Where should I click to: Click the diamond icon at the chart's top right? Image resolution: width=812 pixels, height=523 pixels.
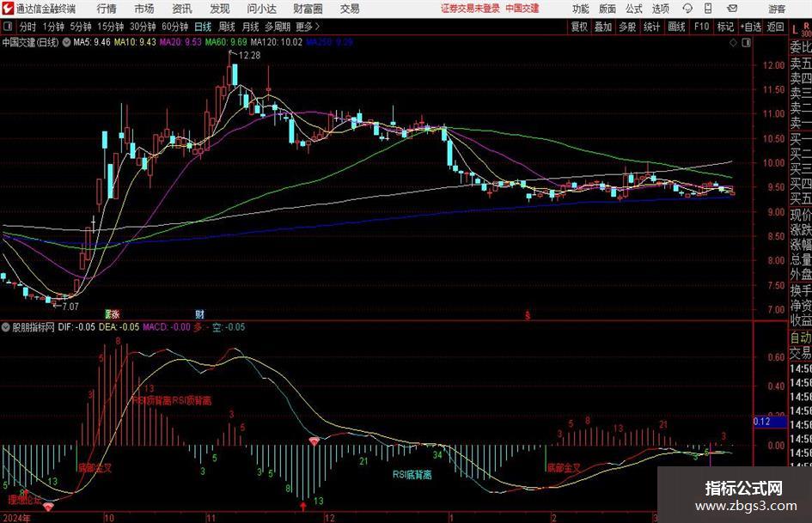pyautogui.click(x=733, y=43)
